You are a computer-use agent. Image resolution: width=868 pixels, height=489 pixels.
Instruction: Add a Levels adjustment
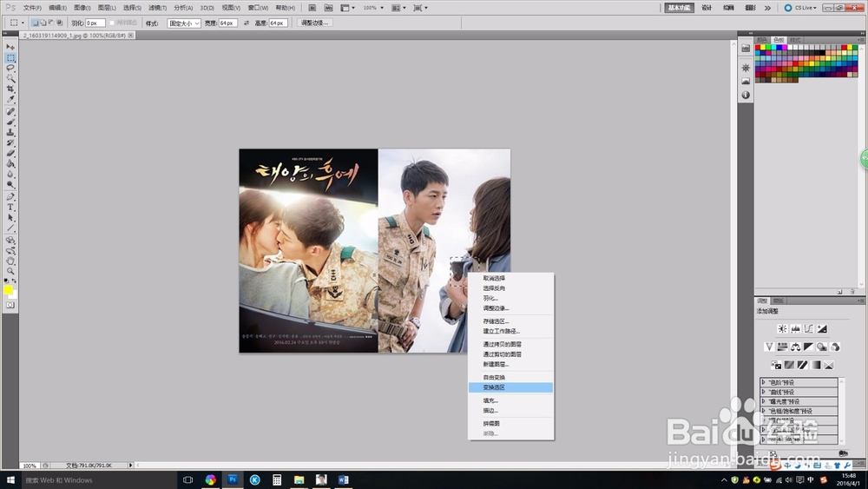click(795, 329)
